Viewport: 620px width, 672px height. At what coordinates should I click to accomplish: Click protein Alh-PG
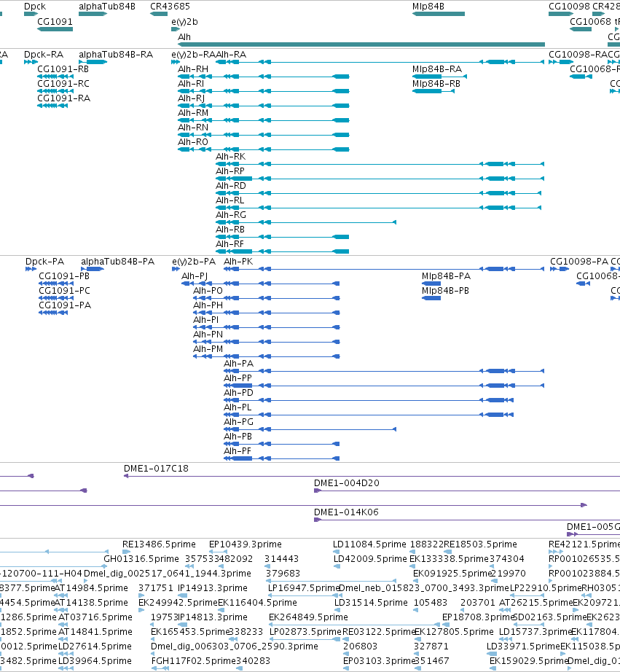point(310,429)
